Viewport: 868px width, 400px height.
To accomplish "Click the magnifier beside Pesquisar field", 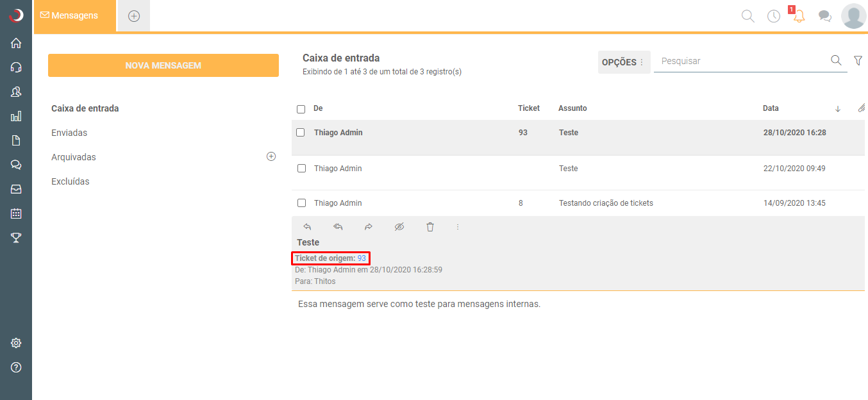I will click(836, 60).
